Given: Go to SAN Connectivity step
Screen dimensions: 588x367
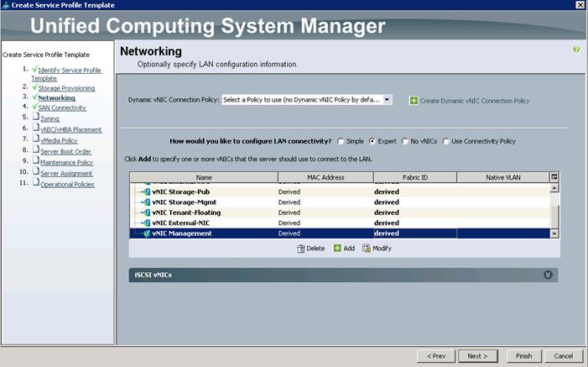Looking at the screenshot, I should click(62, 107).
